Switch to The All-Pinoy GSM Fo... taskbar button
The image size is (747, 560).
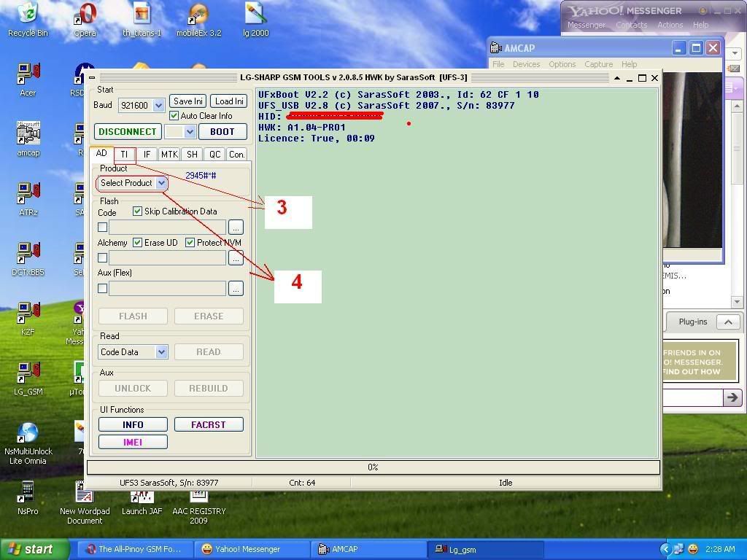pyautogui.click(x=135, y=549)
